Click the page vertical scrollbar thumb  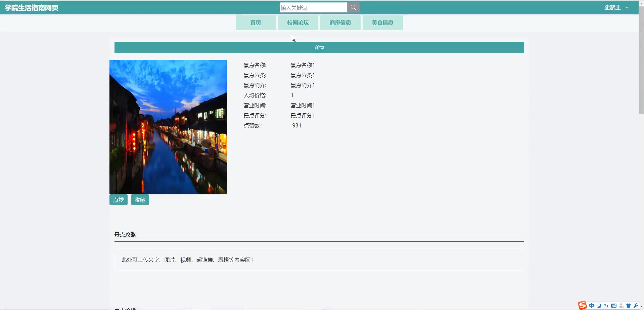point(641,61)
